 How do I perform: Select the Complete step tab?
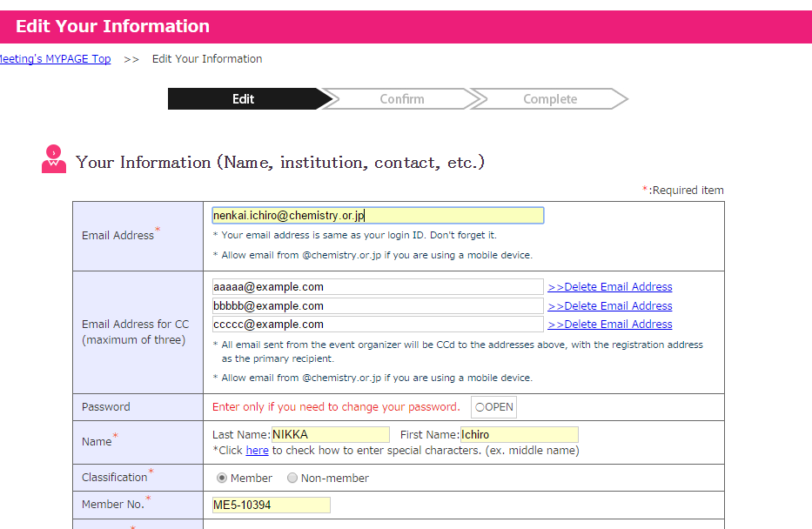click(x=550, y=99)
